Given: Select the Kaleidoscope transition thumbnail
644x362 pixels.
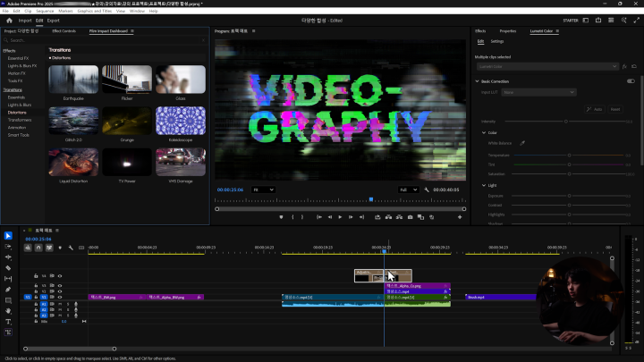Looking at the screenshot, I should [x=180, y=121].
